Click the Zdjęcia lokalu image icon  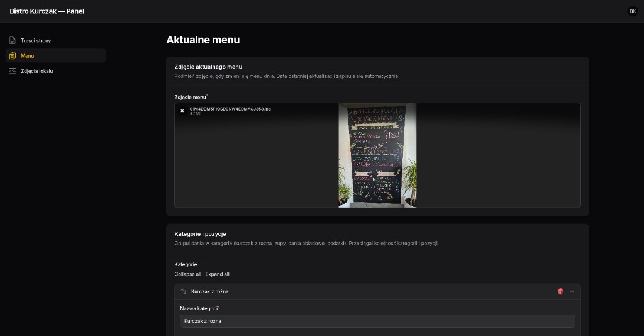point(13,71)
